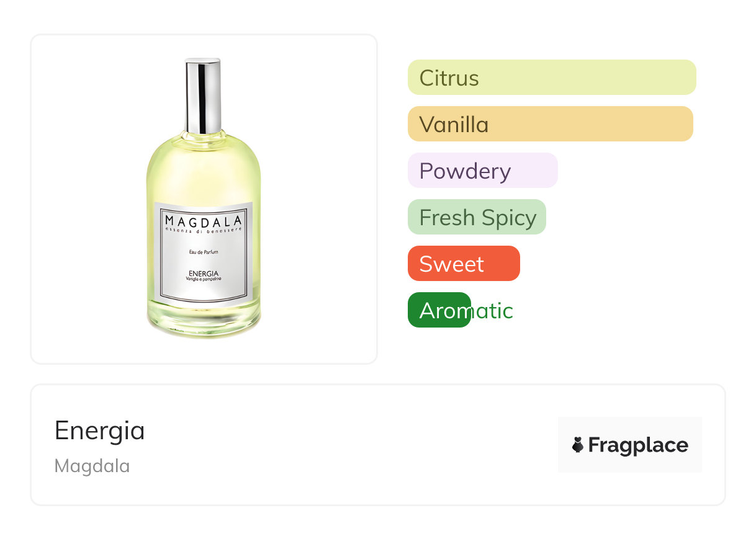The image size is (756, 536).
Task: Choose the Fresh Spicy accord bar
Action: [477, 217]
